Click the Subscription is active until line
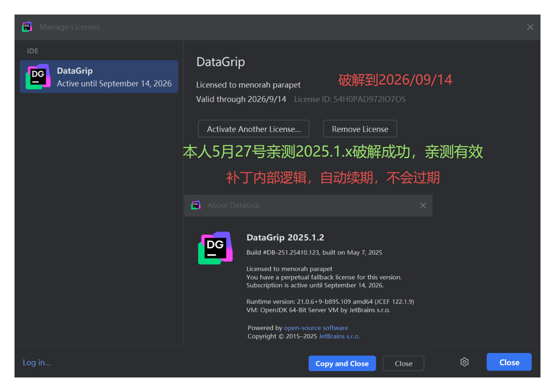Screen dimensions: 555x392 click(315, 285)
